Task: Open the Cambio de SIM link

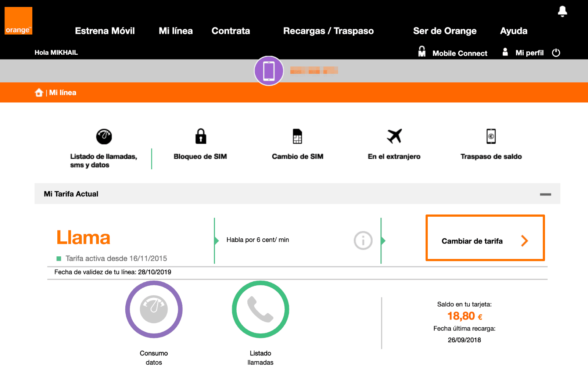Action: pos(298,156)
